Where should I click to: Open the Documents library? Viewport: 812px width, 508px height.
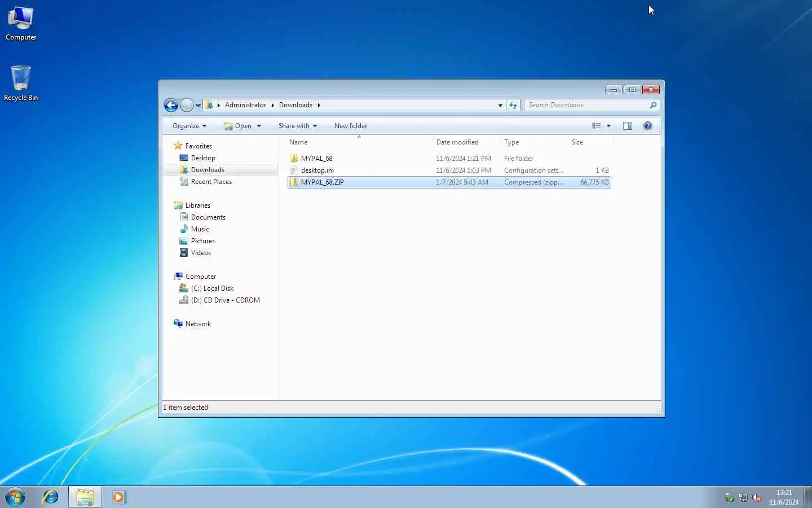coord(208,217)
